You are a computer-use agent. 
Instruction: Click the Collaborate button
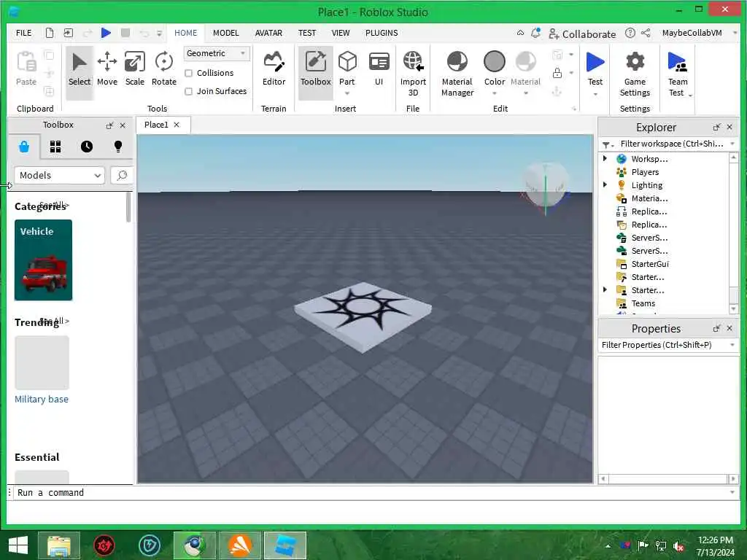click(582, 34)
